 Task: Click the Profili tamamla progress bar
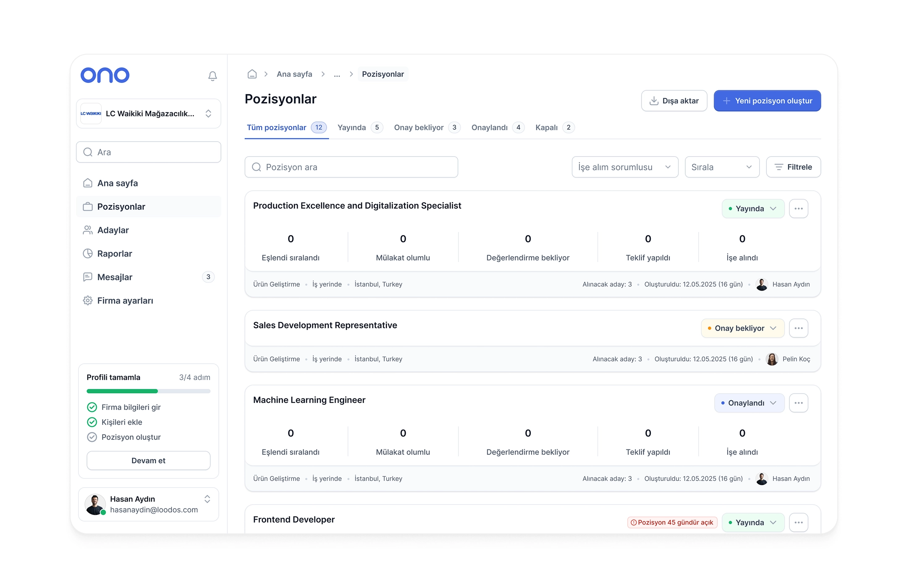(x=148, y=391)
